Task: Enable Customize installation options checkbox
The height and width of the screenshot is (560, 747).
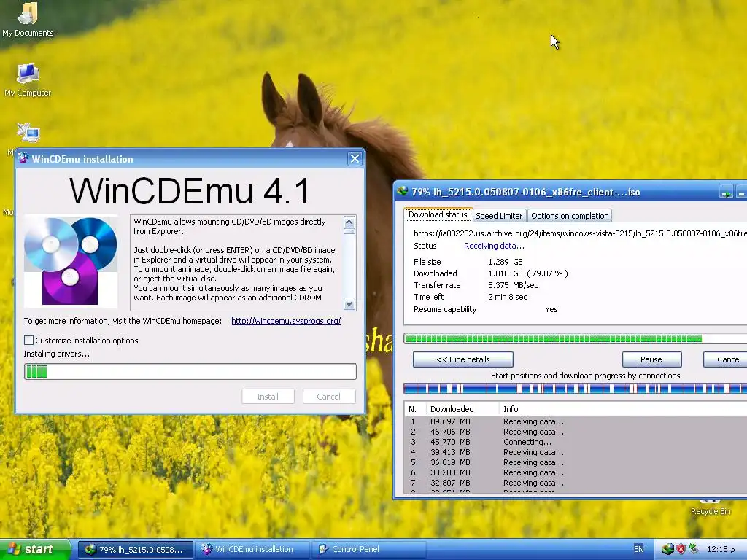Action: 29,340
